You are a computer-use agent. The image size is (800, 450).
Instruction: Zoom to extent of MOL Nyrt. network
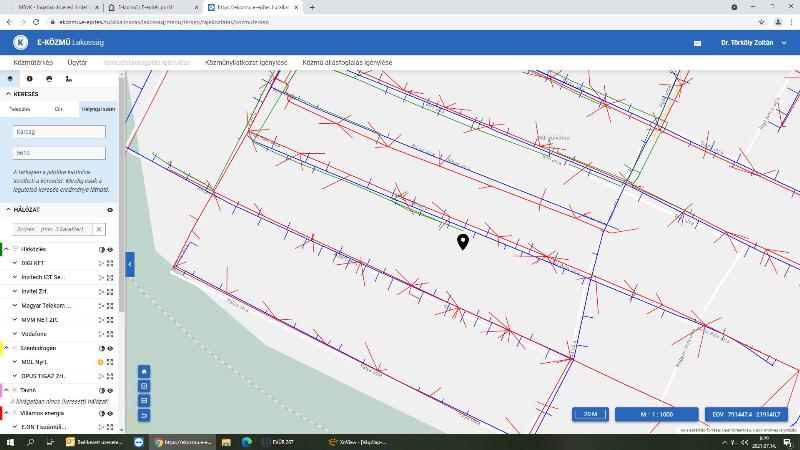pos(110,362)
